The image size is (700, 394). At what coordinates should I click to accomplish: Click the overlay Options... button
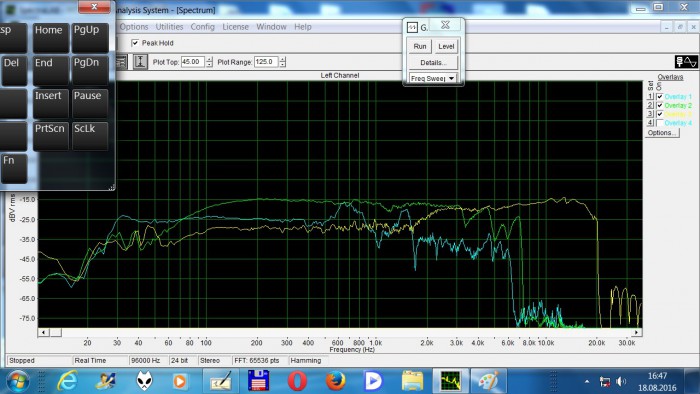click(x=662, y=133)
